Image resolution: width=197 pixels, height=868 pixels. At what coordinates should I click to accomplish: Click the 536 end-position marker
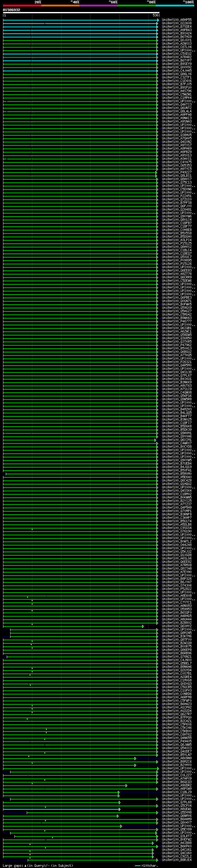pyautogui.click(x=155, y=15)
